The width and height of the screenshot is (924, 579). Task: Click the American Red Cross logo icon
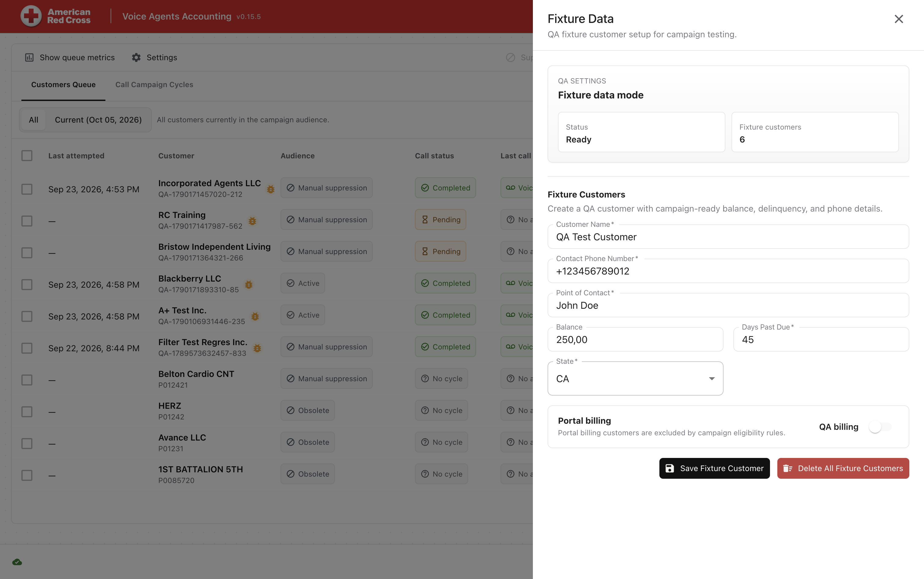[31, 16]
